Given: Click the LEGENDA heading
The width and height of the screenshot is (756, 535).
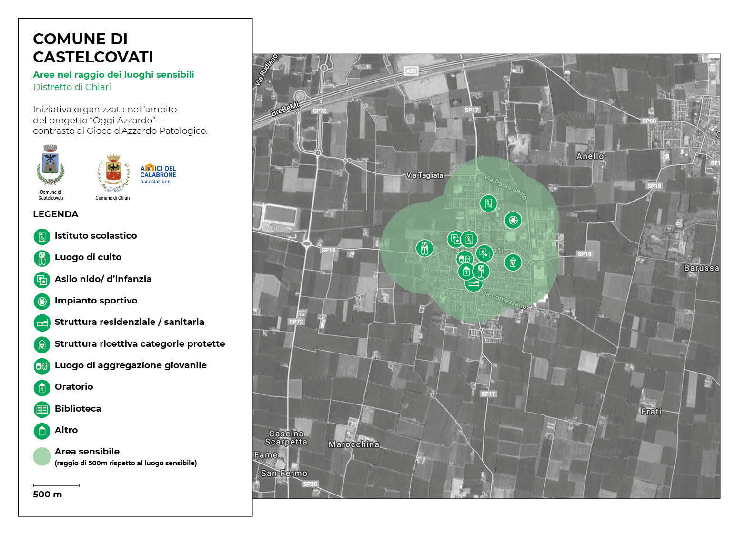Looking at the screenshot, I should [x=56, y=214].
